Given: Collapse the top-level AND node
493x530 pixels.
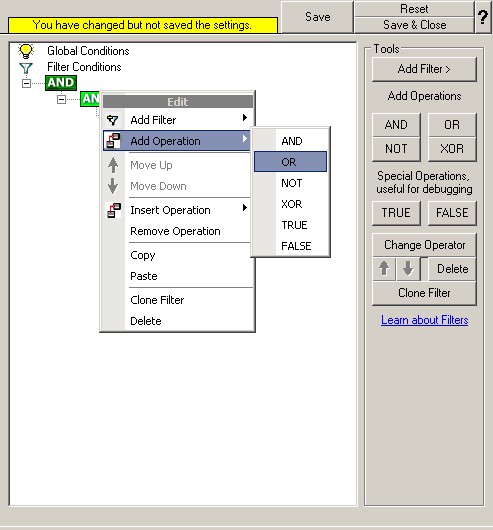Looking at the screenshot, I should tap(26, 83).
